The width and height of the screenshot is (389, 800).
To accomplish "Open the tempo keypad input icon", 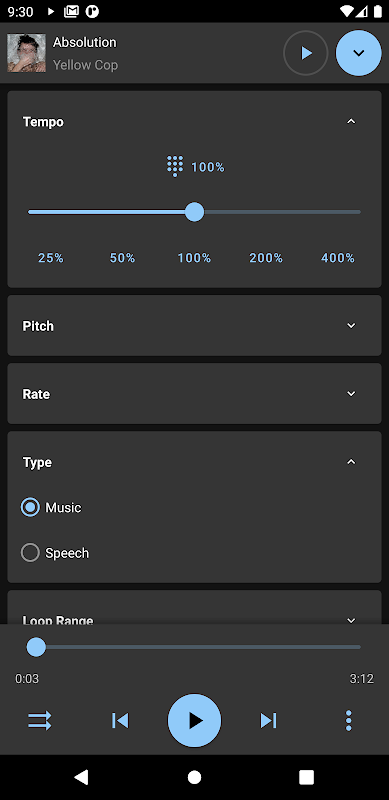I will 175,167.
